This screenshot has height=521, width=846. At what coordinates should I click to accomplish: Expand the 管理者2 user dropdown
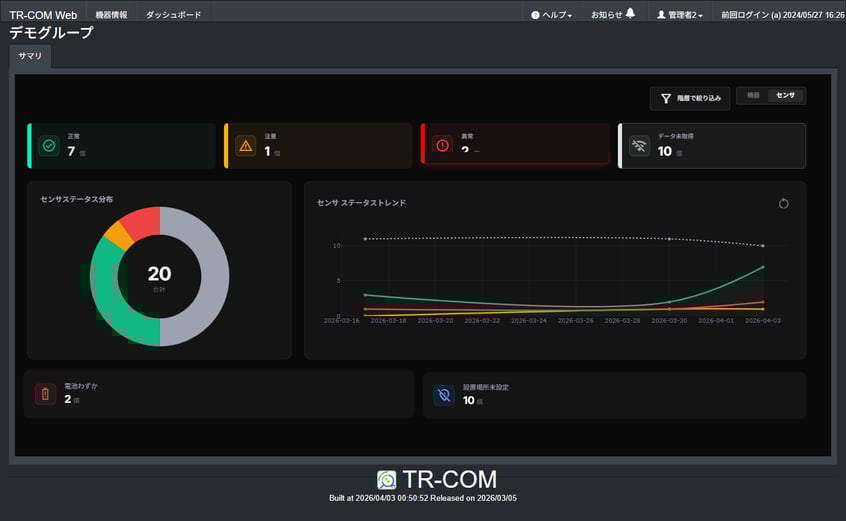coord(679,15)
